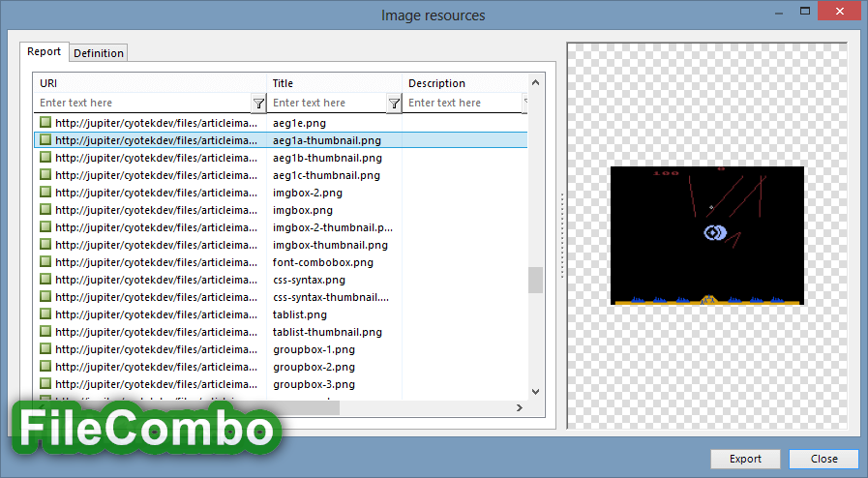868x478 pixels.
Task: Click the green icon beside groupbox-3.png
Action: [x=45, y=383]
